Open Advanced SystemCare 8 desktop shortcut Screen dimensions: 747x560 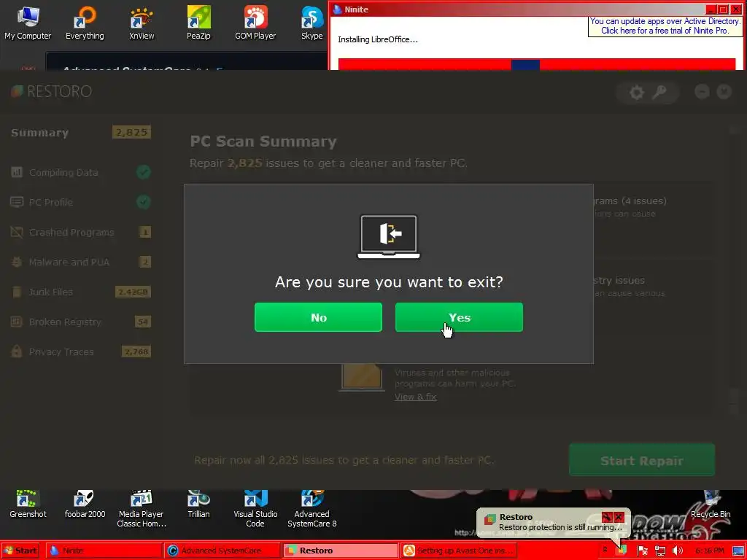tap(312, 510)
